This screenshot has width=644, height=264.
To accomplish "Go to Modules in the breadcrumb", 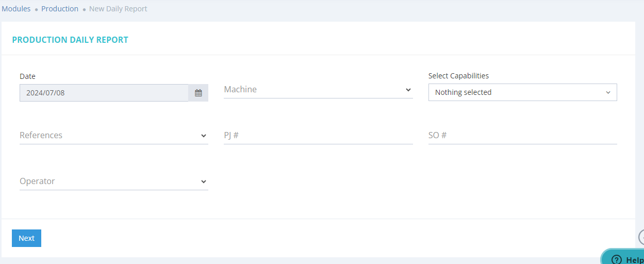I will 16,9.
